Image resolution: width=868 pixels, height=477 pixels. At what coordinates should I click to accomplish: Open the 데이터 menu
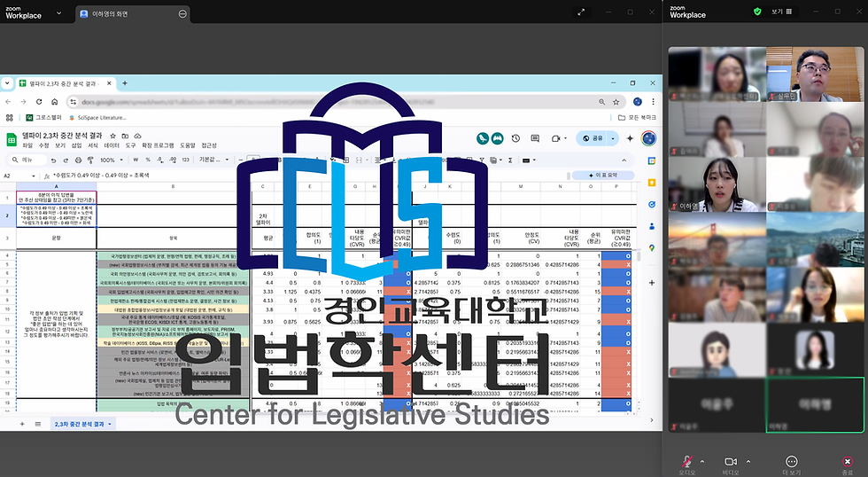(112, 145)
